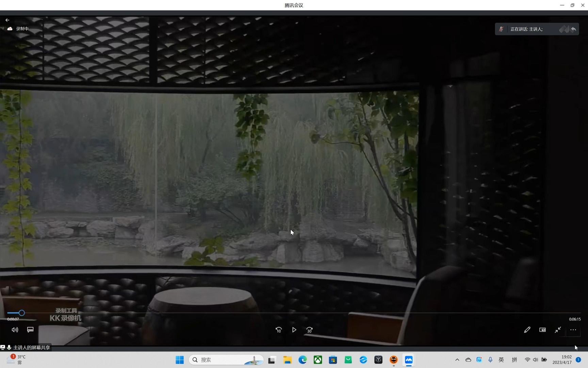Open the orange round-face app on taskbar
This screenshot has width=588, height=368.
tap(394, 360)
